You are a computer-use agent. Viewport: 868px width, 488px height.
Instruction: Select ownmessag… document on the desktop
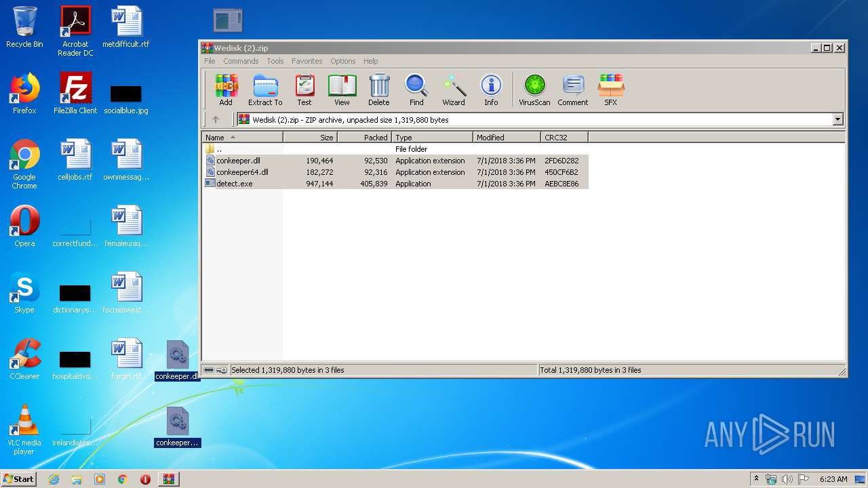pyautogui.click(x=126, y=160)
